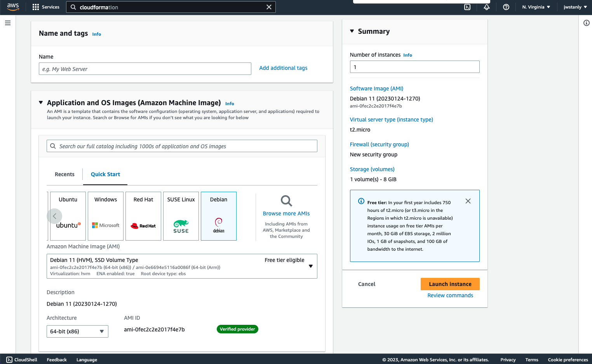The width and height of the screenshot is (592, 364).
Task: Click the t2.micro instance type text
Action: (360, 130)
